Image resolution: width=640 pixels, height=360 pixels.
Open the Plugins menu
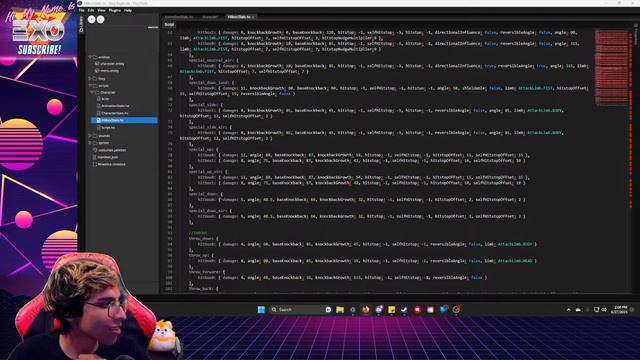[x=115, y=10]
